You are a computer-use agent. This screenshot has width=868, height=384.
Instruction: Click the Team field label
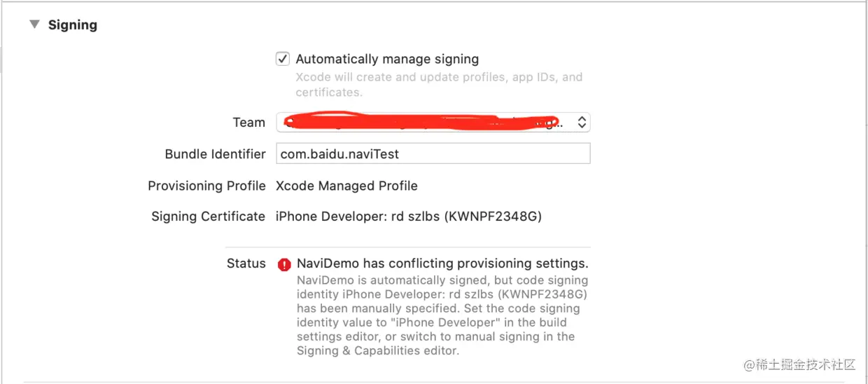pyautogui.click(x=248, y=123)
